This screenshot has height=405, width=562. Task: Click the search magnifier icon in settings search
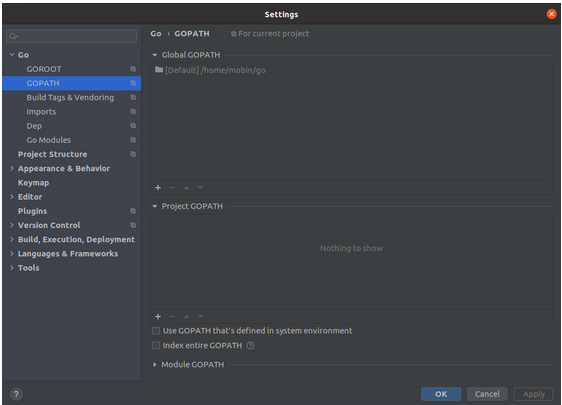[13, 36]
